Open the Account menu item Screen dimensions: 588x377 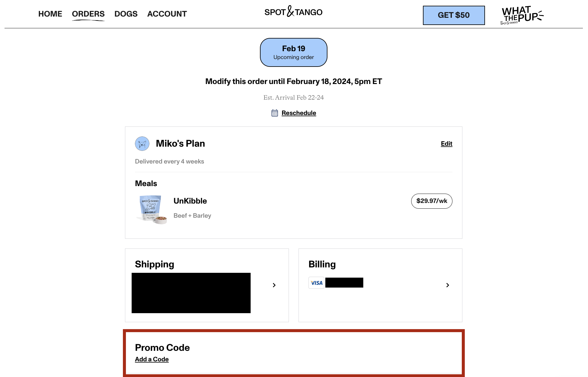coord(167,14)
